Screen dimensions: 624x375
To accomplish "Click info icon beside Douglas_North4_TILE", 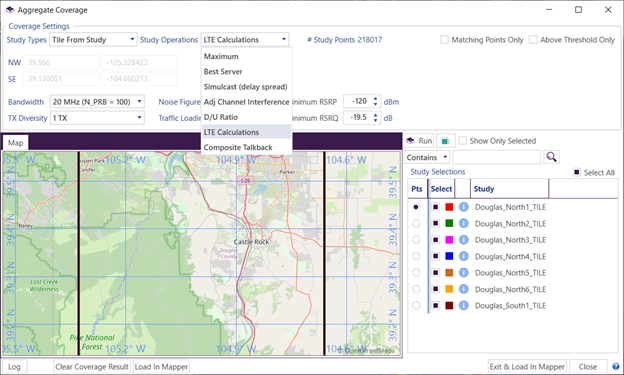I will click(464, 256).
